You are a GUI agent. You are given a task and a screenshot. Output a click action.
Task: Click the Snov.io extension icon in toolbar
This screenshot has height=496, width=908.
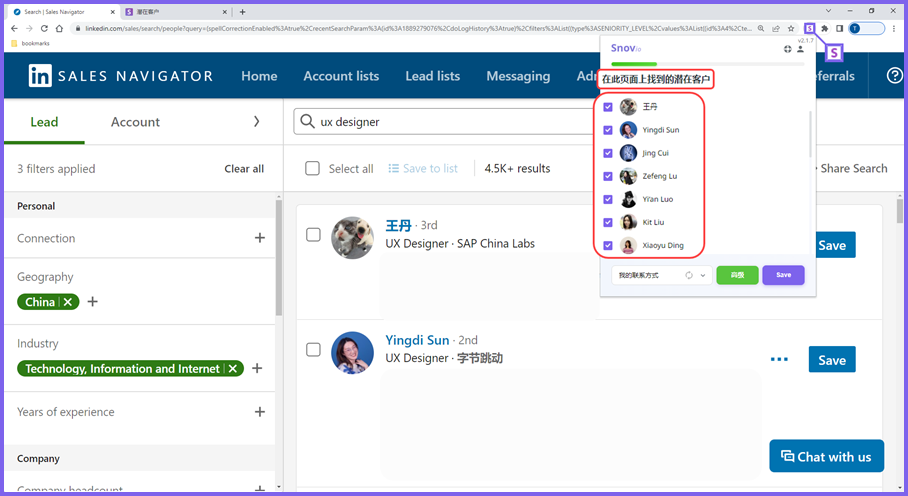pyautogui.click(x=810, y=28)
